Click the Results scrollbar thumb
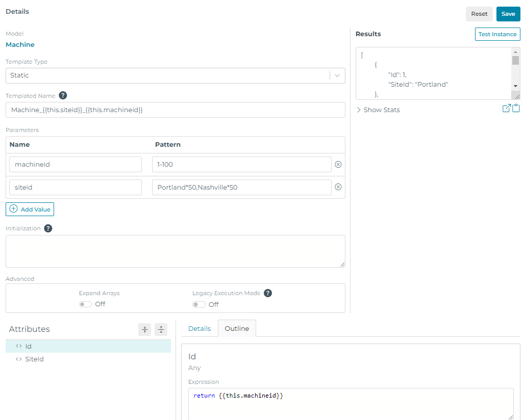 (x=516, y=61)
